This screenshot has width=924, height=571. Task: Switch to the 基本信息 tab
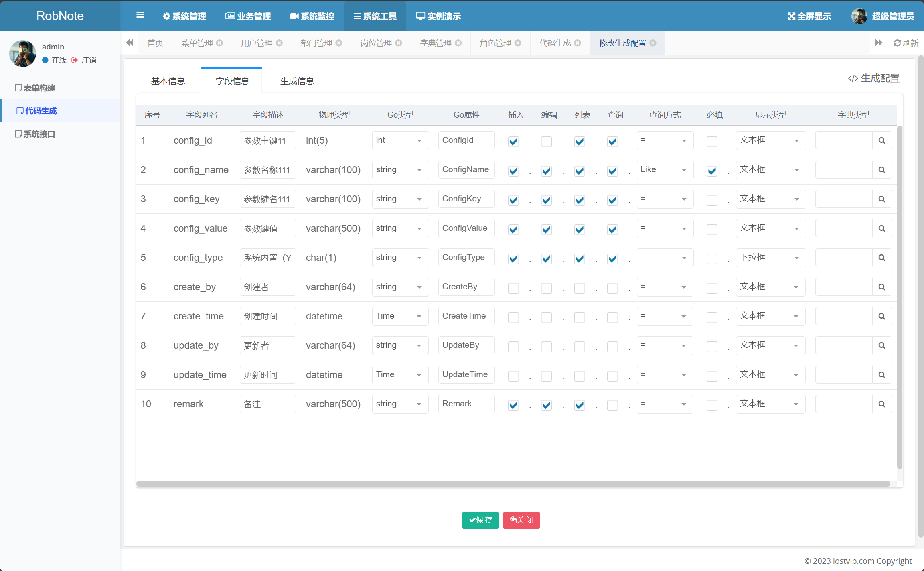[168, 81]
